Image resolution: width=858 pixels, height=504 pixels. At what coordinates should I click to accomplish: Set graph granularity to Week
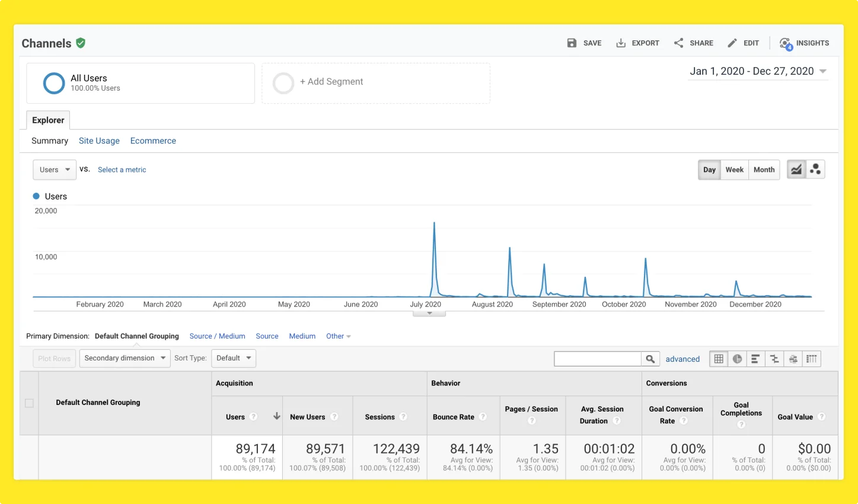(x=734, y=170)
